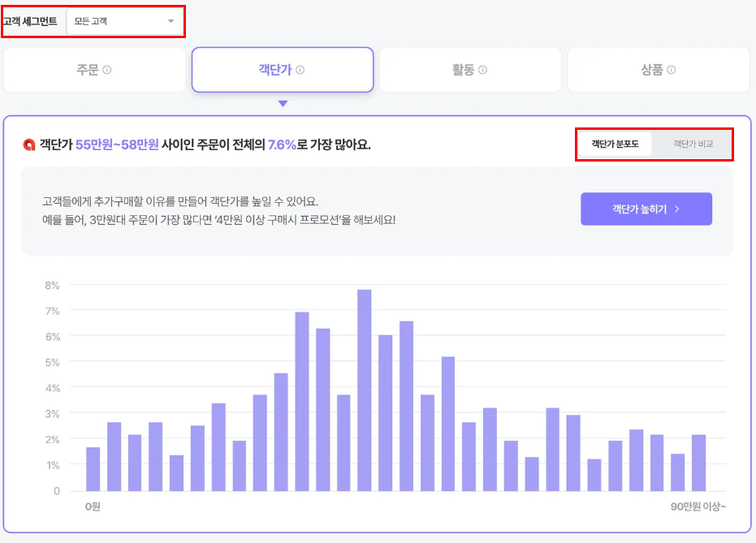Viewport: 756px width, 543px height.
Task: Click the highlighted 55만원~58만원 text
Action: pos(117,144)
